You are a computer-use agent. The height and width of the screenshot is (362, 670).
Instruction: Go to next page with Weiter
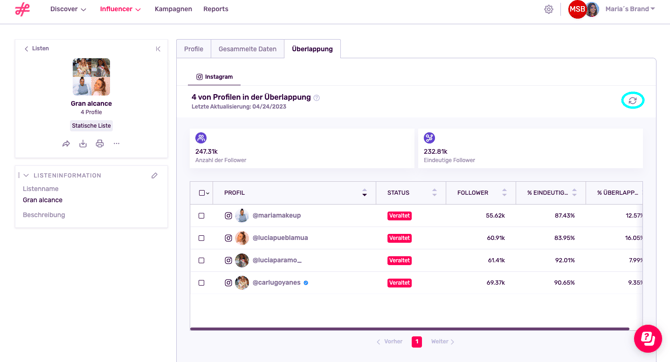pyautogui.click(x=442, y=341)
